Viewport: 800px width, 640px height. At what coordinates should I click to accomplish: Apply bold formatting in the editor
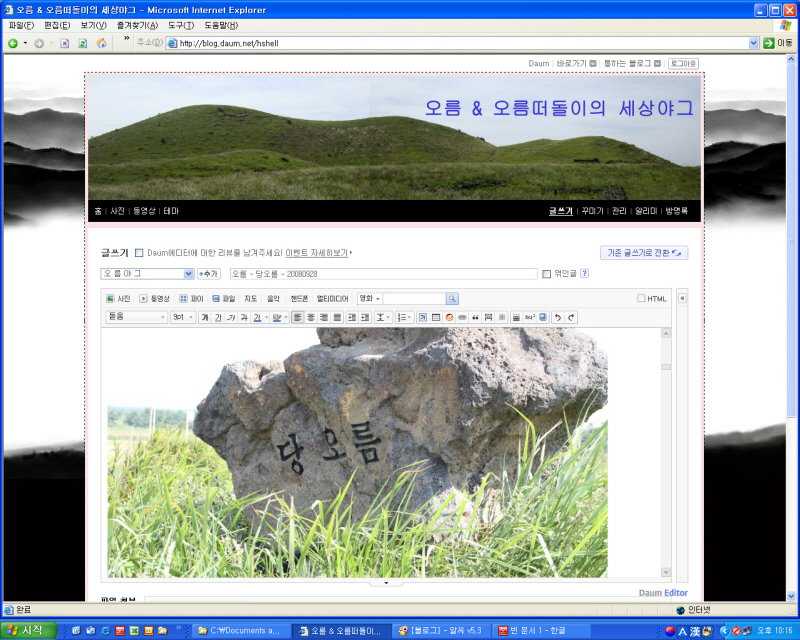click(x=205, y=317)
